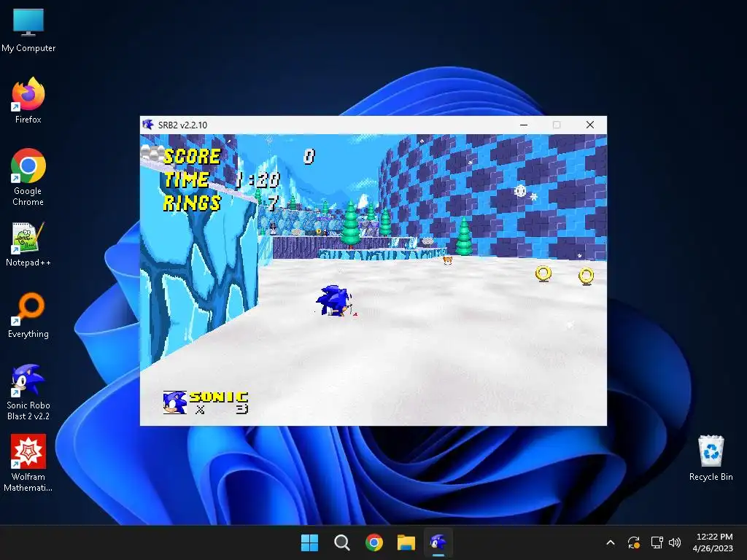The width and height of the screenshot is (747, 560).
Task: Open the volume speaker tray icon
Action: click(x=675, y=542)
